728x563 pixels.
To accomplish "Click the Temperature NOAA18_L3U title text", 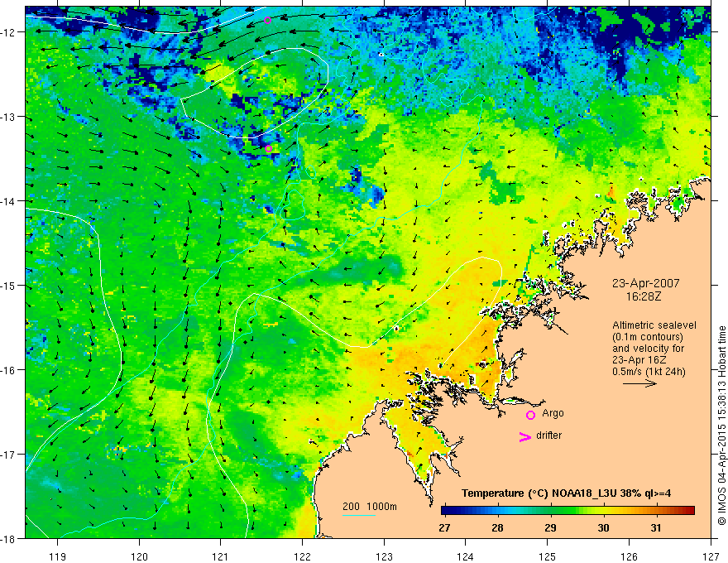I will coord(566,493).
